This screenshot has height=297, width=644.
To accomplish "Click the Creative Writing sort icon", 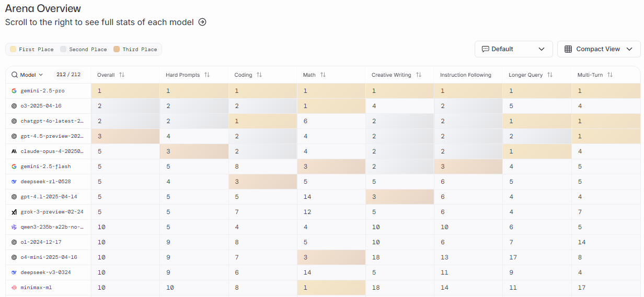I will (x=418, y=75).
